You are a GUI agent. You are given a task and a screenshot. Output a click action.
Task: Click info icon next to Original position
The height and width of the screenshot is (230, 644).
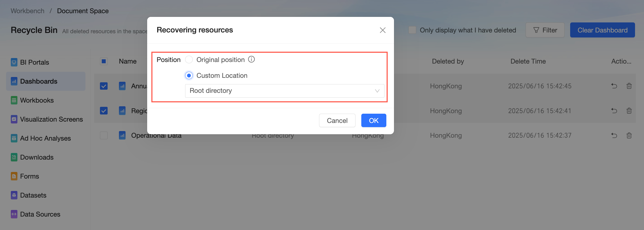pos(252,59)
